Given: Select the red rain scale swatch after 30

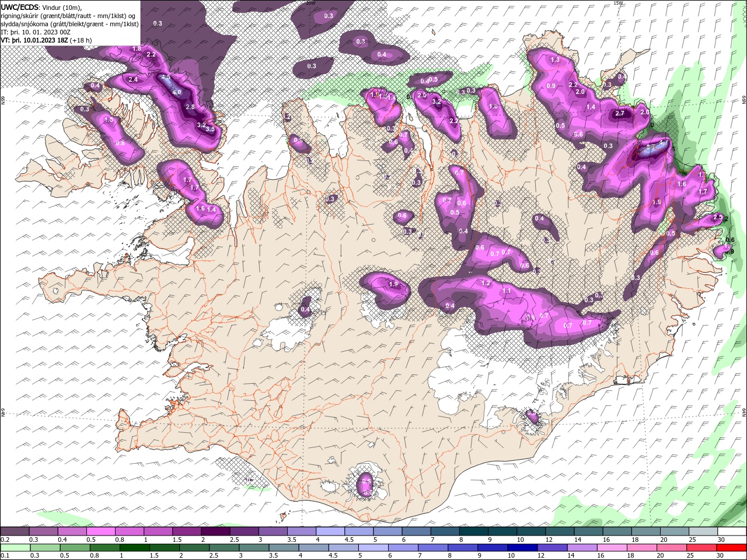Looking at the screenshot, I should tap(732, 548).
